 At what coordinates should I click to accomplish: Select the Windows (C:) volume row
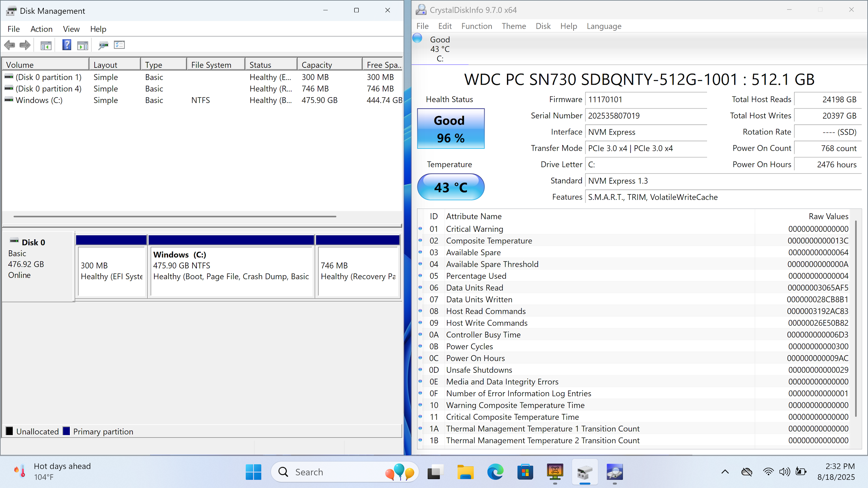coord(39,100)
